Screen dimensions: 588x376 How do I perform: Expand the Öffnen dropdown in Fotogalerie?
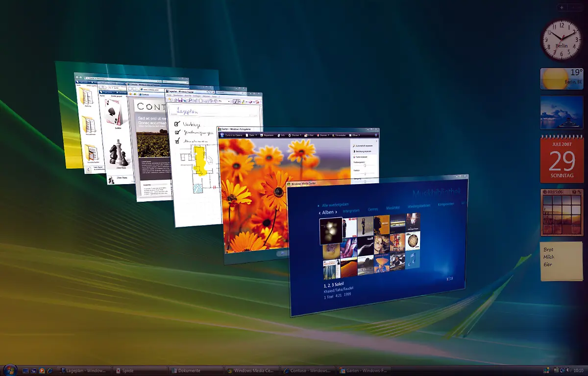(x=355, y=135)
